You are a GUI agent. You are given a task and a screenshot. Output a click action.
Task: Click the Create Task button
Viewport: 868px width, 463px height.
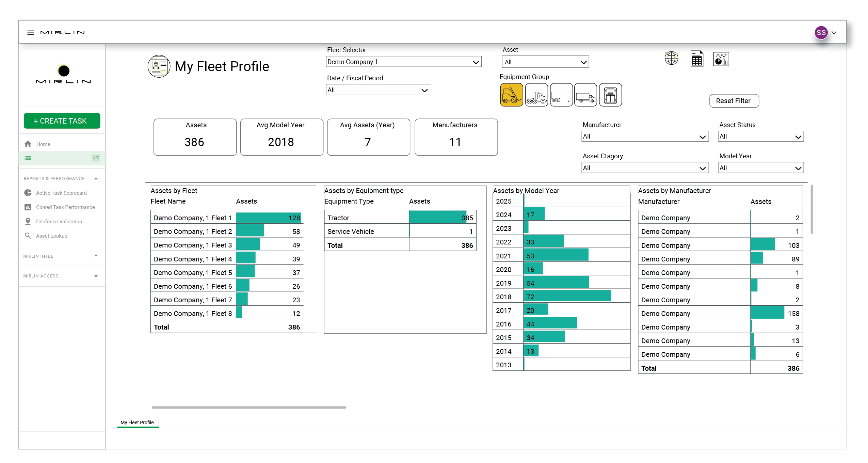pos(62,121)
